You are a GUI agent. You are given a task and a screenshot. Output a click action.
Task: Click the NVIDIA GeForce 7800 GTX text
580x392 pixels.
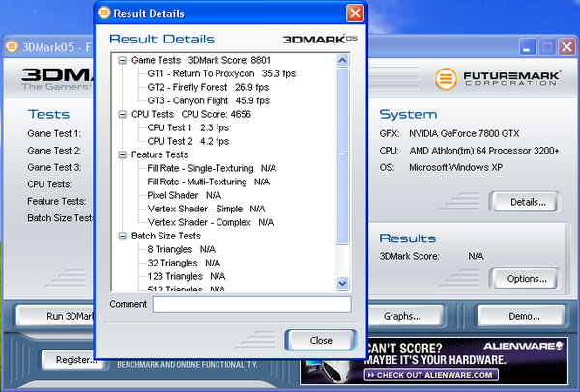pos(464,133)
